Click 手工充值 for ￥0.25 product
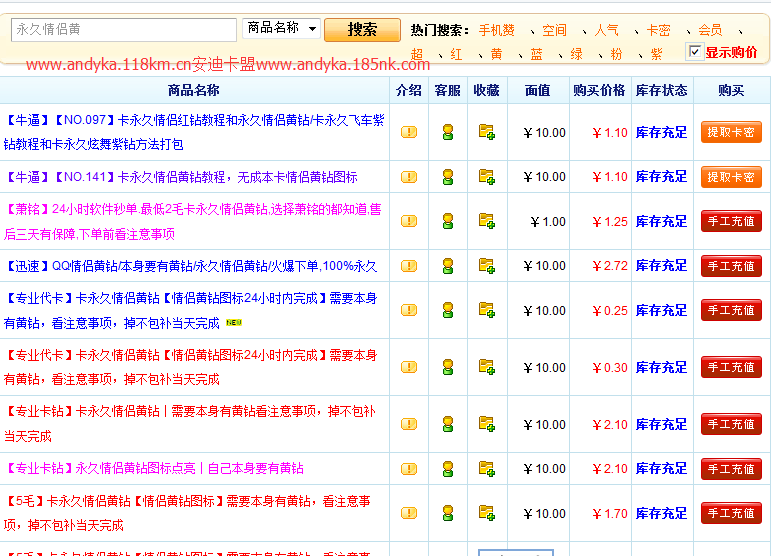 [731, 310]
